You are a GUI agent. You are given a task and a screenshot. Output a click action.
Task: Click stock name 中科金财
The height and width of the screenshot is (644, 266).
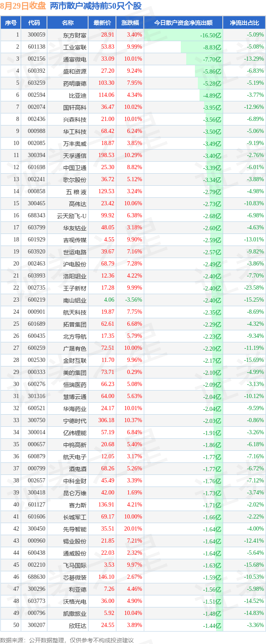coord(75,481)
